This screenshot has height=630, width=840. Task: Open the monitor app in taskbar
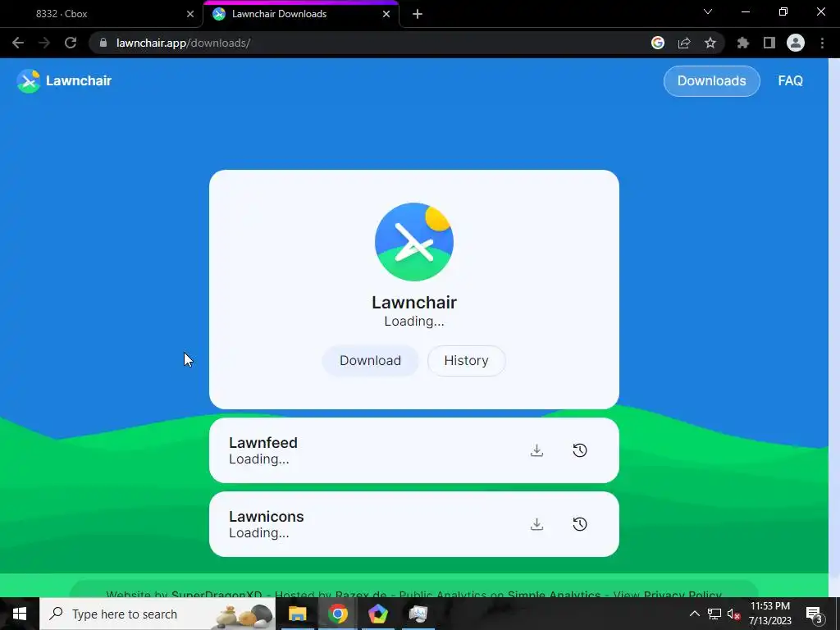coord(418,614)
